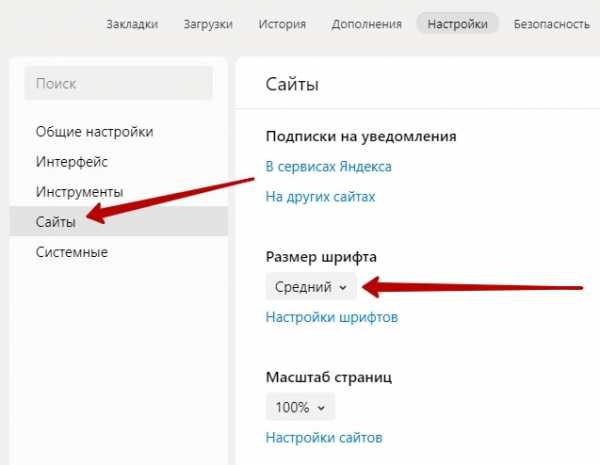Click the Поиск settings search field
This screenshot has width=600, height=465.
(118, 83)
